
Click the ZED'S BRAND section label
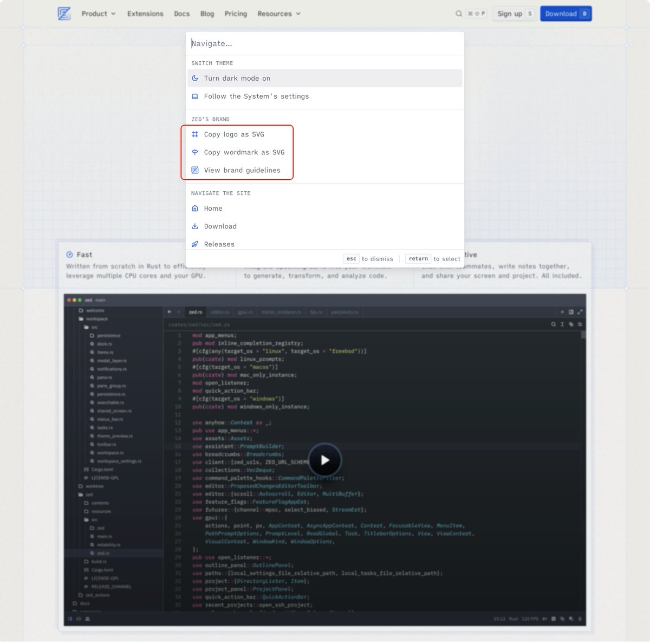[210, 119]
